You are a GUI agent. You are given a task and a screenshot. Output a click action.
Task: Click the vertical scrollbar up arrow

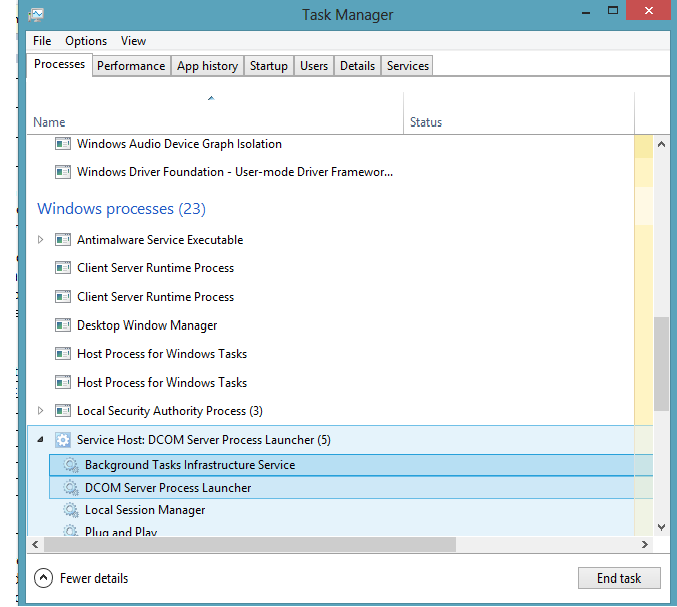(x=661, y=145)
